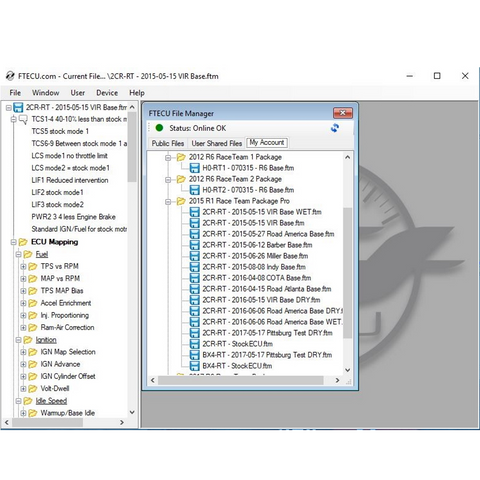Collapse the 2012 R6 RaceTeam 1 Package folder

(x=168, y=157)
